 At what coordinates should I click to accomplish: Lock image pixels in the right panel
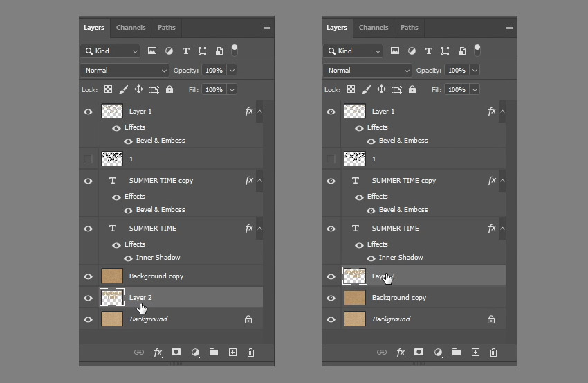tap(366, 90)
